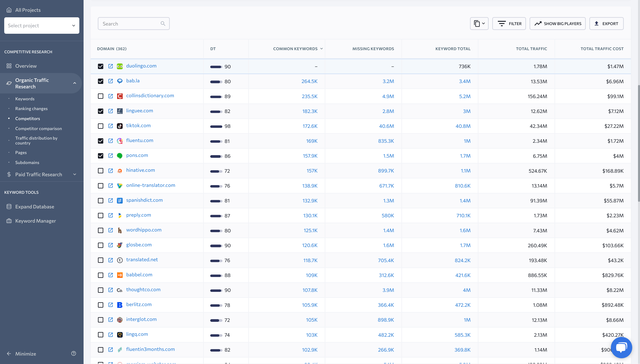Open Traffic distribution by country
640x364 pixels.
click(x=36, y=140)
